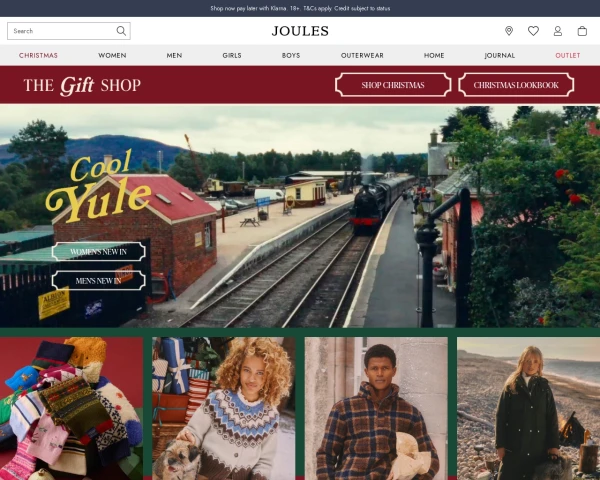
Task: Click the Christmas Lookbook button
Action: click(516, 85)
